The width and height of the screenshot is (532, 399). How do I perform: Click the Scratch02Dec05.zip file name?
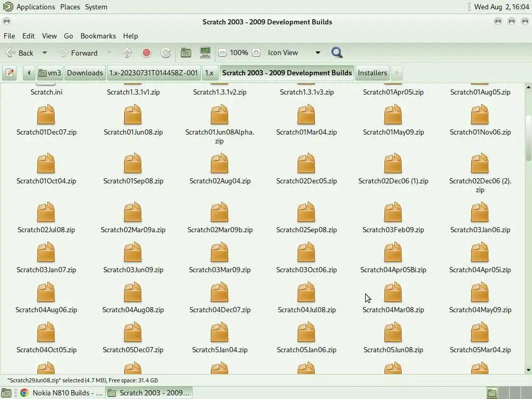[307, 181]
